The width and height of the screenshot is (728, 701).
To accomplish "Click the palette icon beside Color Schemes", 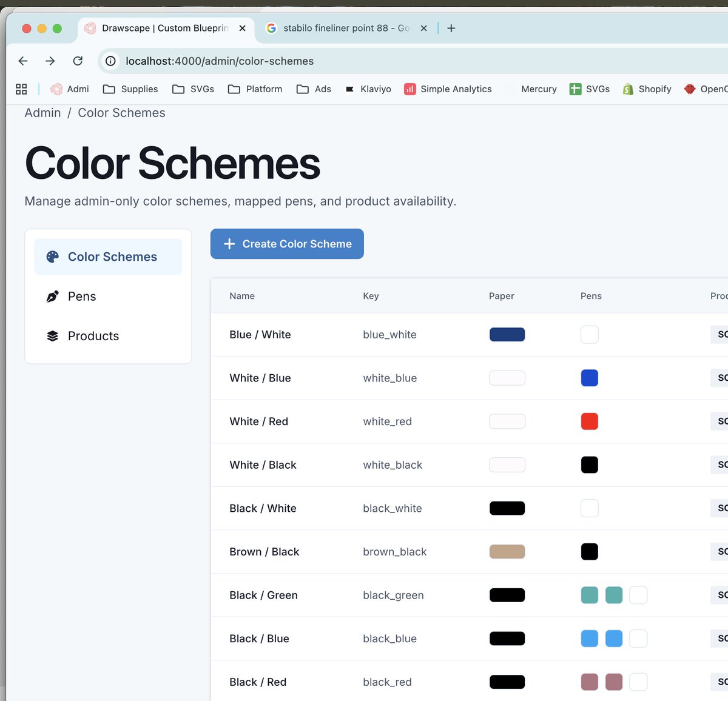I will (x=53, y=257).
